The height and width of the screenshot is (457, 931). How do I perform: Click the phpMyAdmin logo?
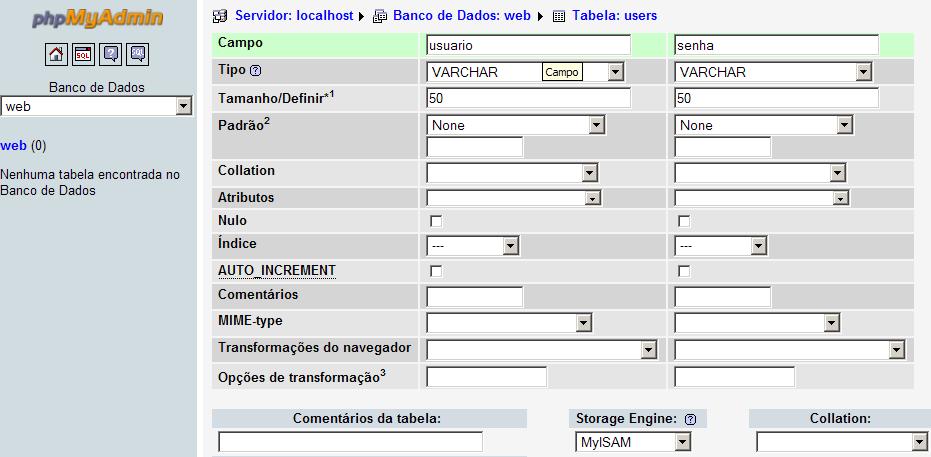[x=97, y=19]
